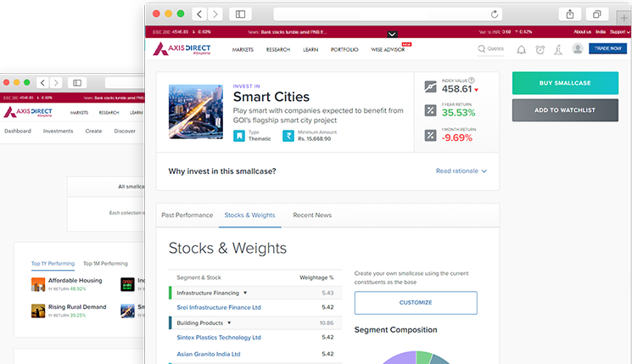Open Markets menu in the rear window
632x364 pixels.
pyautogui.click(x=79, y=113)
